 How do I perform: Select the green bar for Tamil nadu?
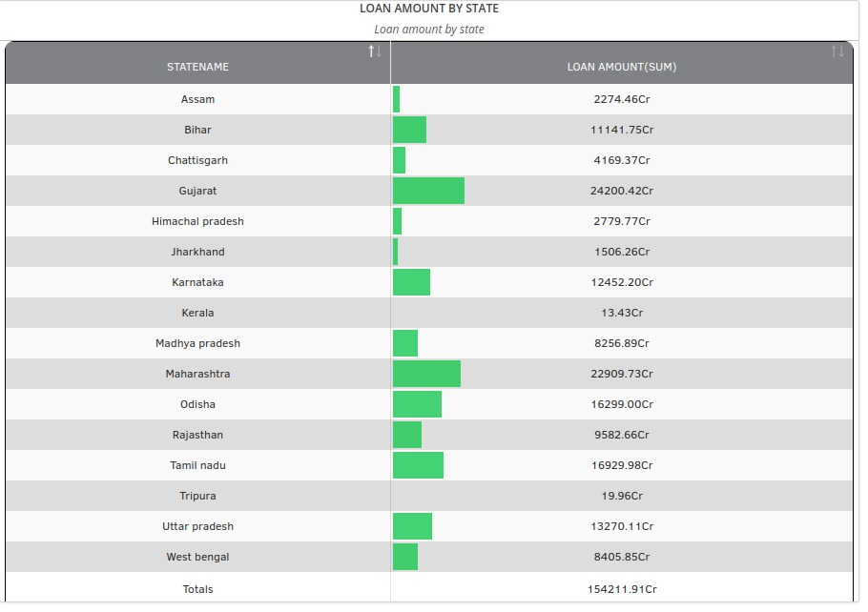click(418, 465)
